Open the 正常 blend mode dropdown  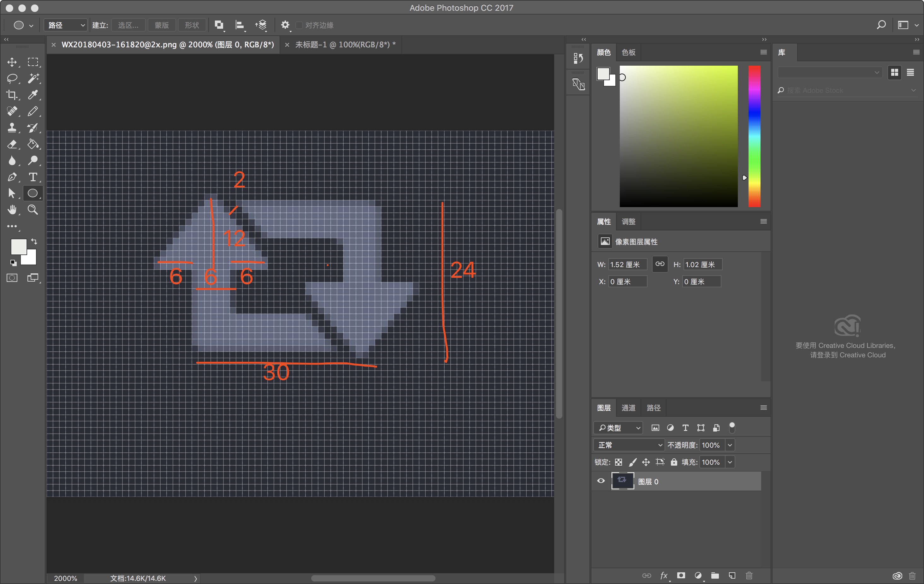tap(629, 445)
